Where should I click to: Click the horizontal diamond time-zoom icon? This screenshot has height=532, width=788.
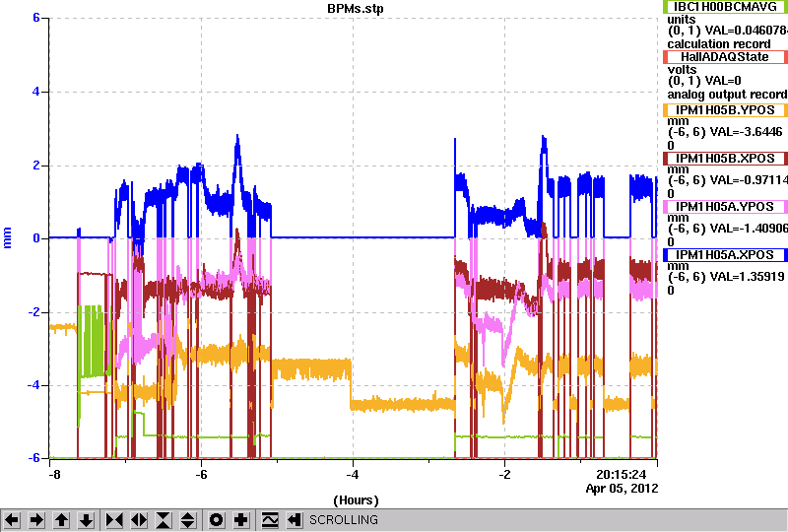[x=139, y=519]
